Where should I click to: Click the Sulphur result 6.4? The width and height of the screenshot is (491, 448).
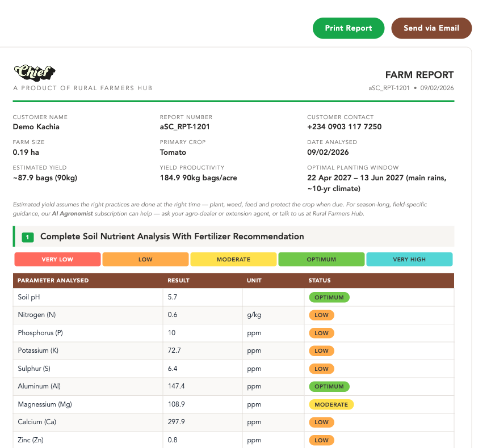point(173,369)
